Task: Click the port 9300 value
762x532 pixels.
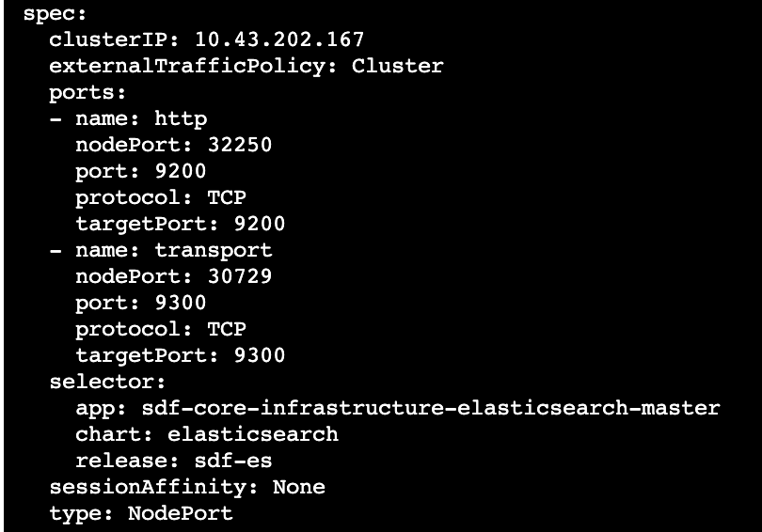Action: 181,303
